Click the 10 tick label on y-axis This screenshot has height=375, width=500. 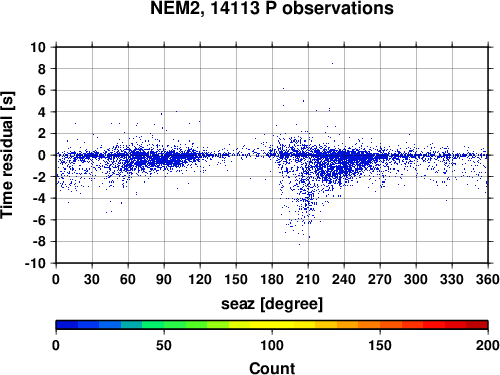[38, 47]
